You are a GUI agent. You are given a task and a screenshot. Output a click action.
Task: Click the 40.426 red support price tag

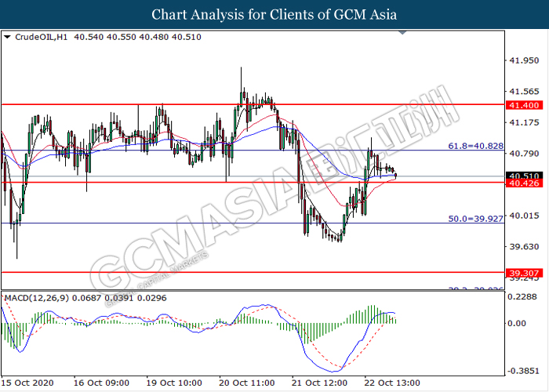coord(524,183)
